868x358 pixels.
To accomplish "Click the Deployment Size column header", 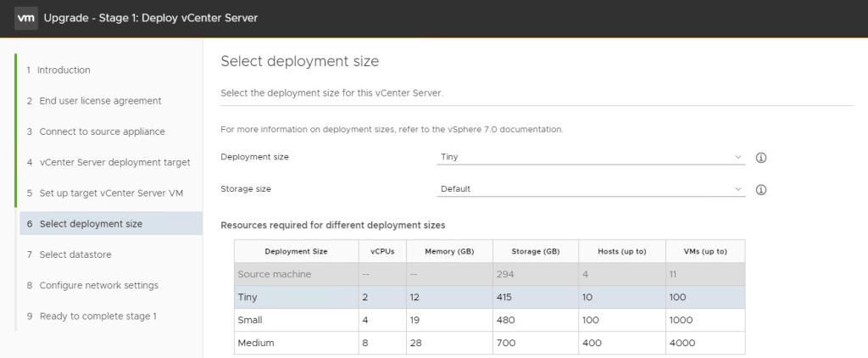I will tap(296, 251).
